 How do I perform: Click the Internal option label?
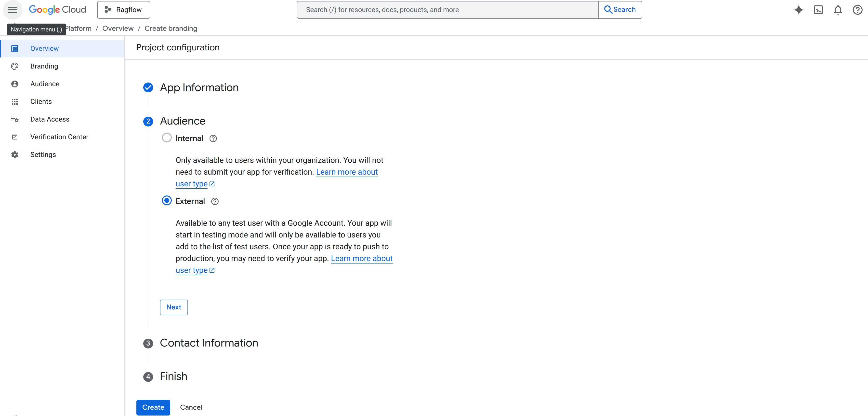tap(189, 139)
